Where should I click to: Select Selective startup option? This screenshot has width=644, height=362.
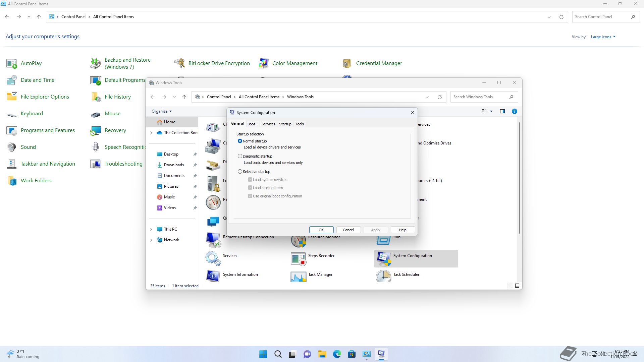click(x=240, y=172)
